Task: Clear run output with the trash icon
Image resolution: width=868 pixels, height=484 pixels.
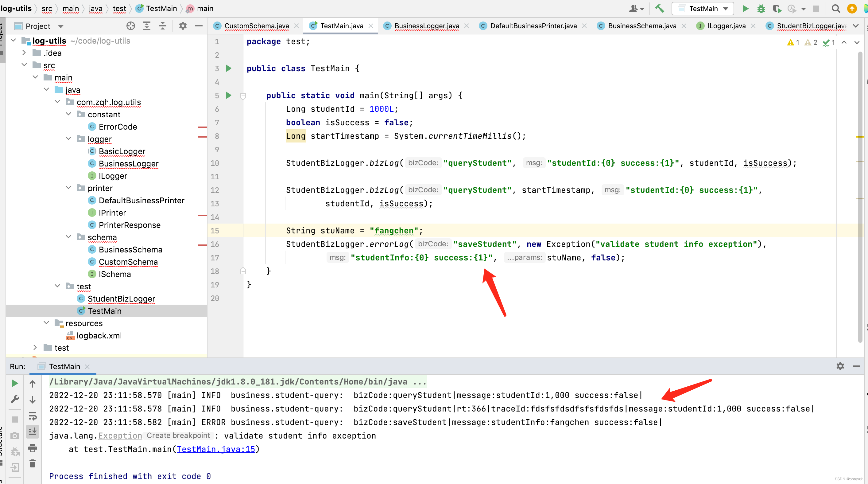Action: pyautogui.click(x=32, y=464)
